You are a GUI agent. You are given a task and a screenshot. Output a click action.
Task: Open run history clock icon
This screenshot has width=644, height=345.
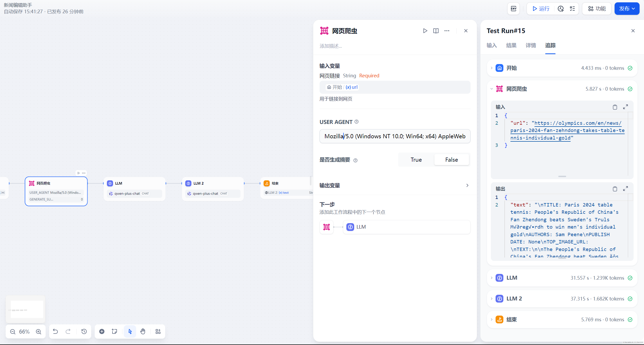coord(561,9)
